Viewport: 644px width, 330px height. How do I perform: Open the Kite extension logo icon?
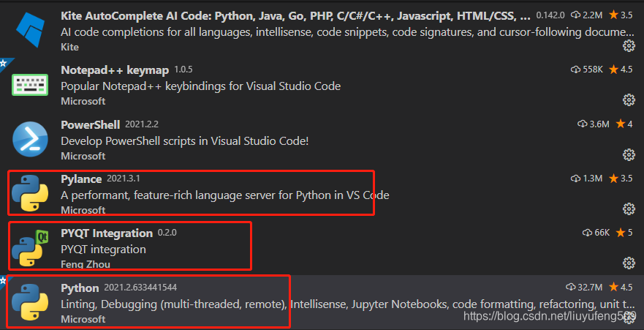point(30,30)
